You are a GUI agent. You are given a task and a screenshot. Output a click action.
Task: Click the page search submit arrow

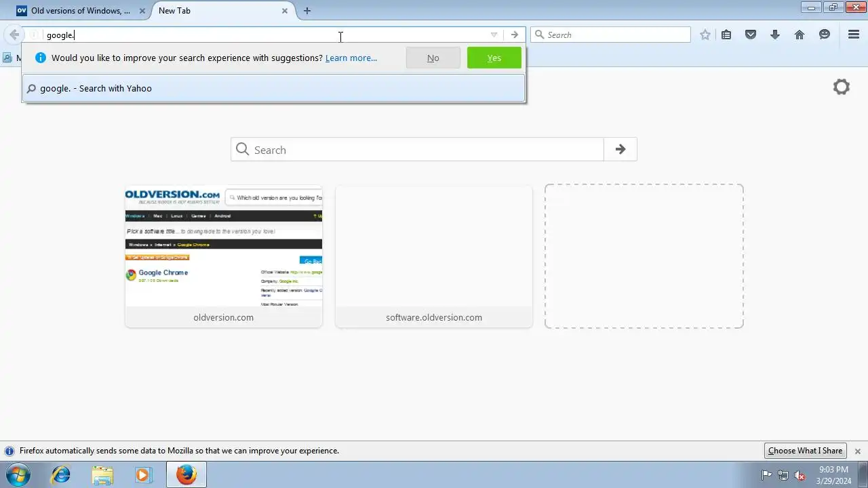620,150
